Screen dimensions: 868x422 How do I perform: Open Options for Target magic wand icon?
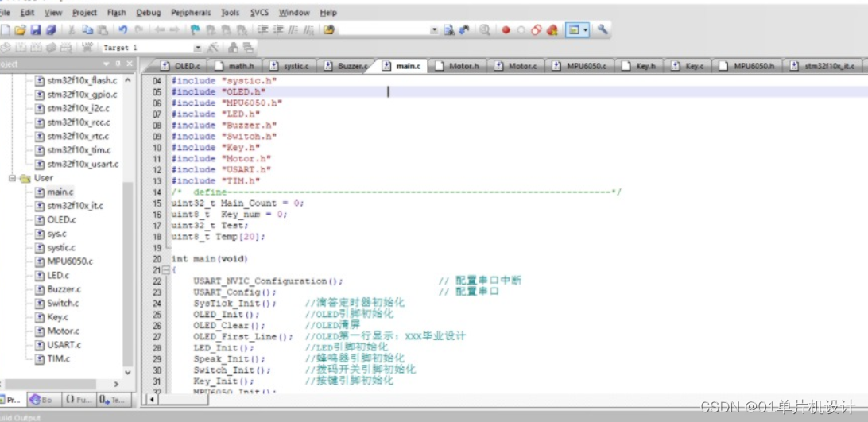pyautogui.click(x=212, y=48)
